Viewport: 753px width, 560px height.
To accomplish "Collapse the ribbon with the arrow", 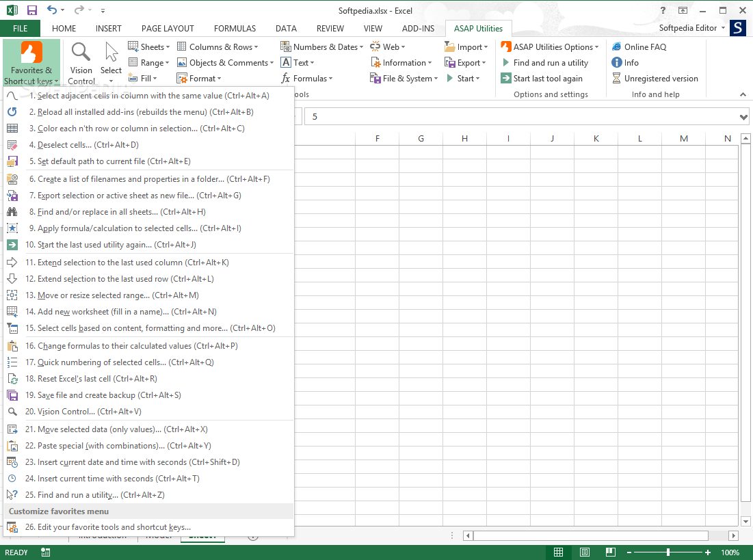I will point(743,94).
